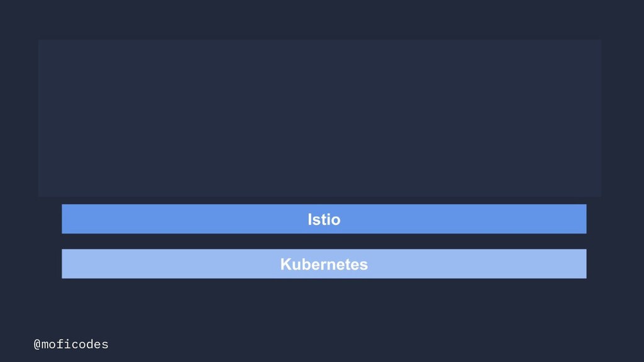Screen dimensions: 644x362
Task: Click the bottom-right corner of dark panel
Action: pyautogui.click(x=599, y=195)
